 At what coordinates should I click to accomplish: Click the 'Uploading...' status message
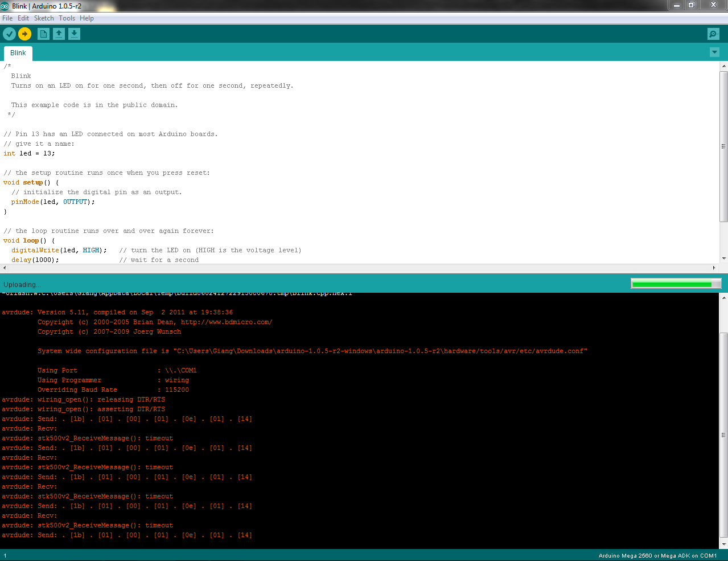[x=22, y=284]
